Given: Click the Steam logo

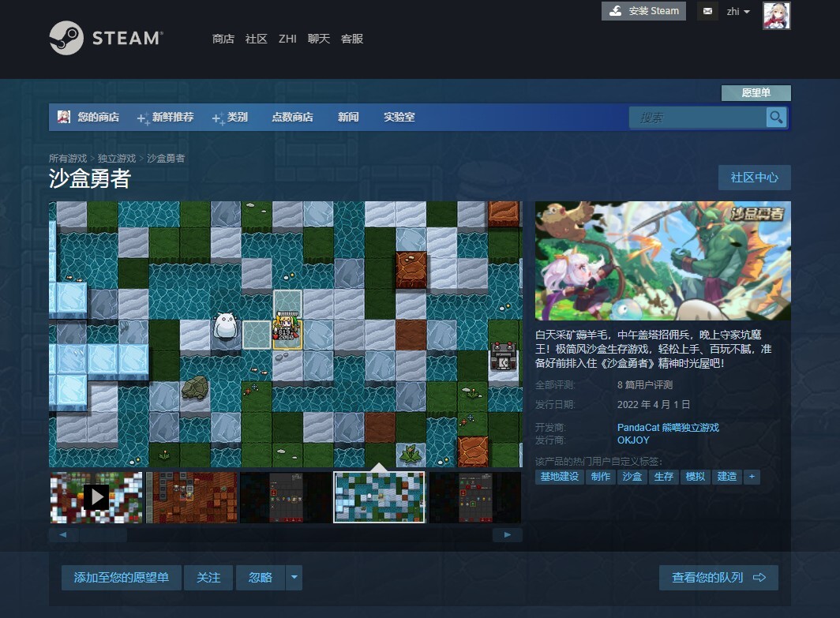Looking at the screenshot, I should pos(106,38).
